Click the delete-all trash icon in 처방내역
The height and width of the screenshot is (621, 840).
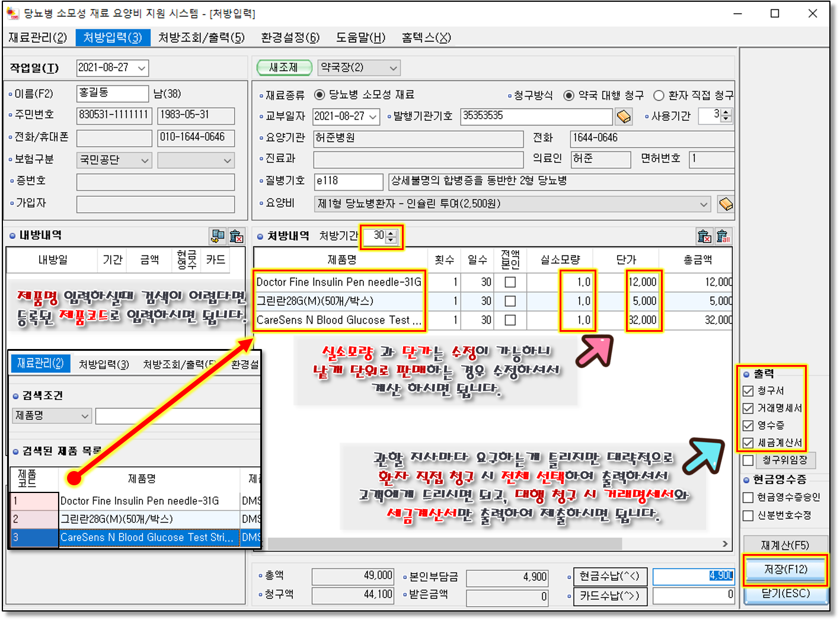point(723,236)
